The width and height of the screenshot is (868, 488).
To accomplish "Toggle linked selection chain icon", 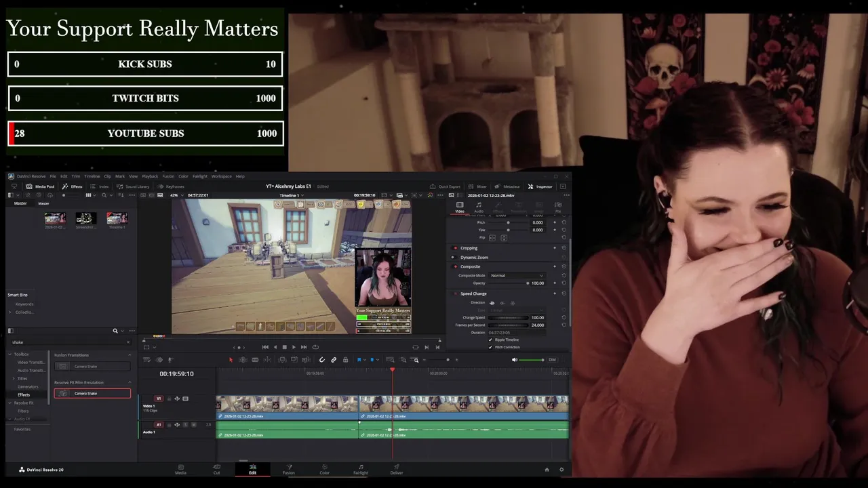I will (334, 360).
